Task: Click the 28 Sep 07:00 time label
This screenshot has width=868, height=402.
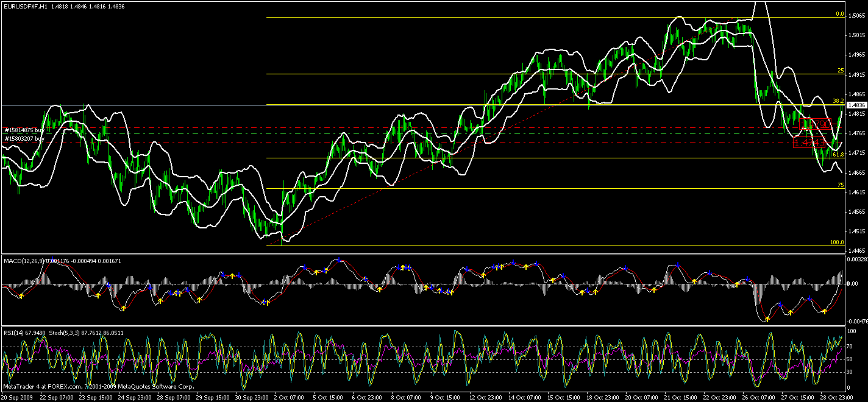Action: click(174, 397)
